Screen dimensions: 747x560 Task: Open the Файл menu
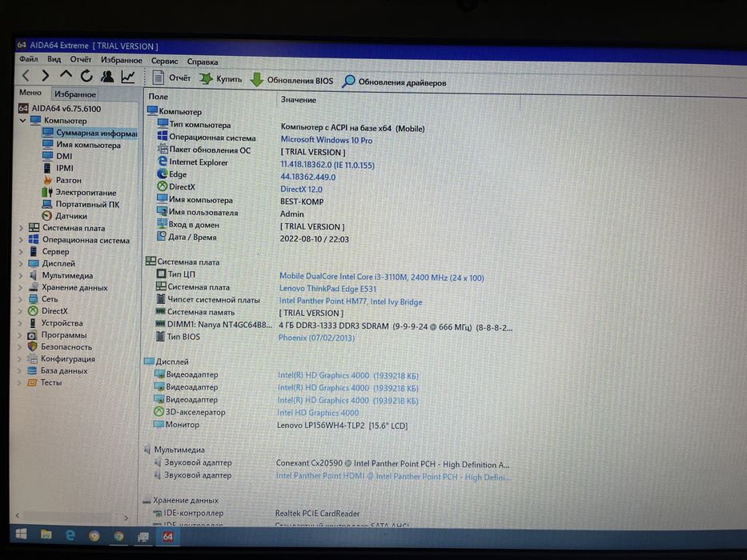[29, 58]
